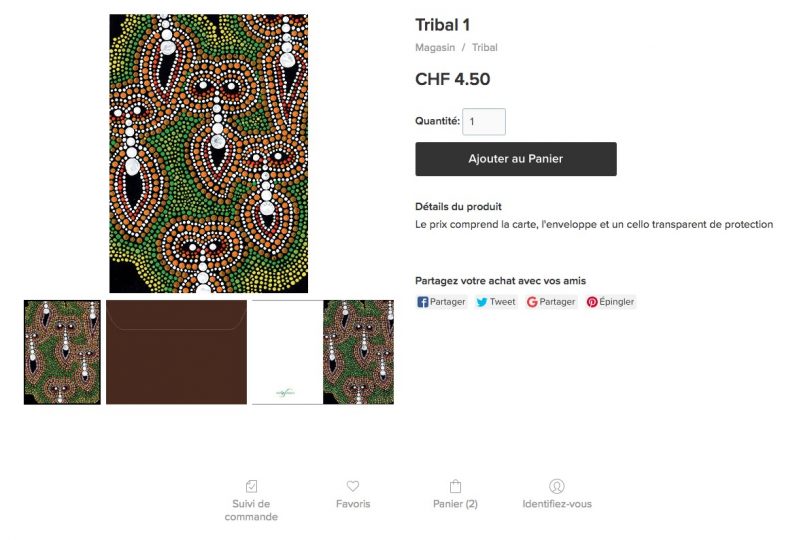Screen dimensions: 797x540
Task: Open Favoris heart icon
Action: point(353,486)
